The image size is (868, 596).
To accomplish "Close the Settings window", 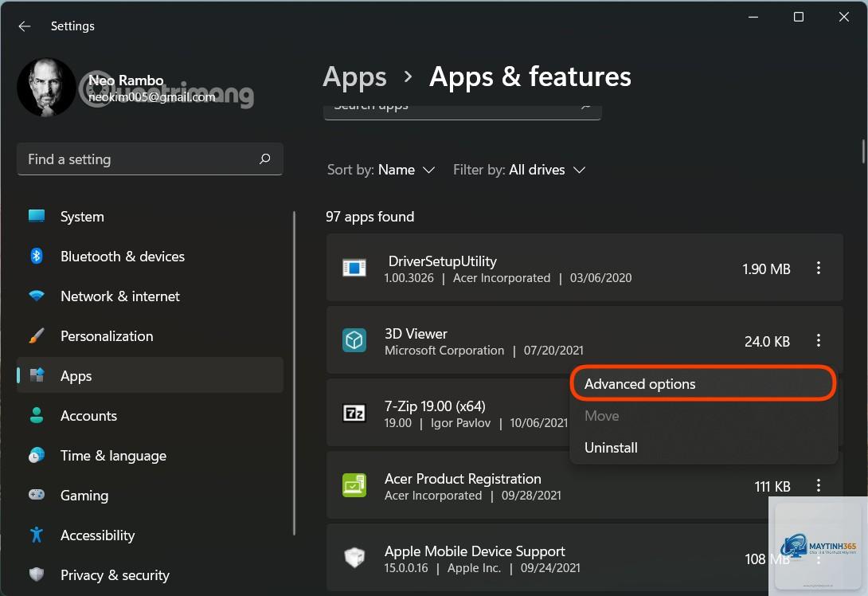I will point(844,17).
